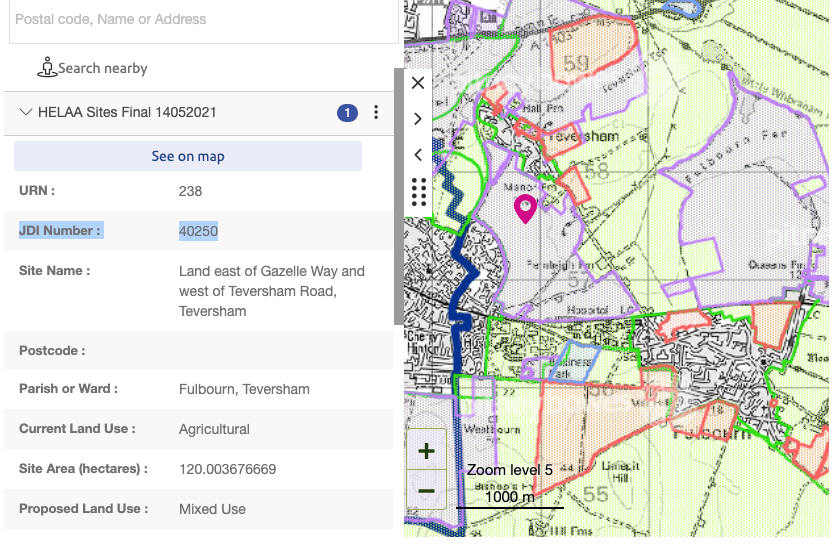Close the map side panel with X
836x558 pixels.
[x=418, y=83]
